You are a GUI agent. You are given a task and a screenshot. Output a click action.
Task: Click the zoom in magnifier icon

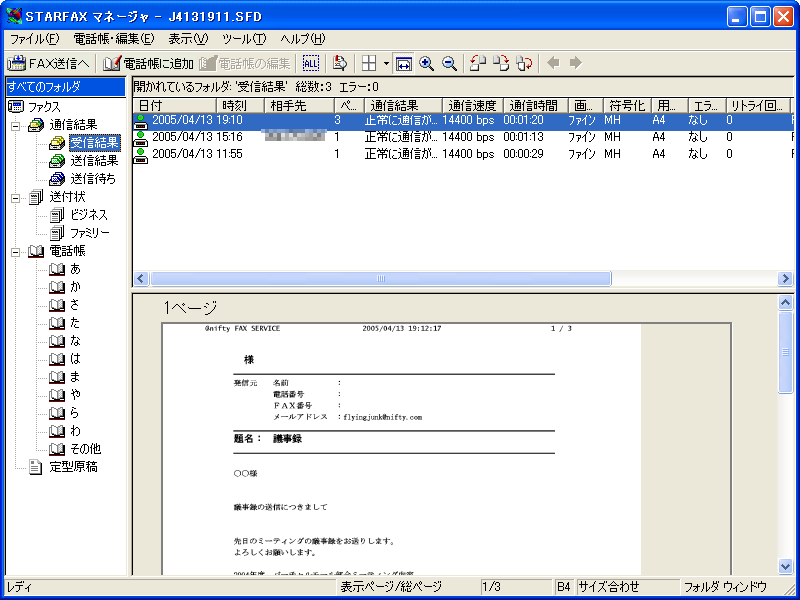[427, 63]
